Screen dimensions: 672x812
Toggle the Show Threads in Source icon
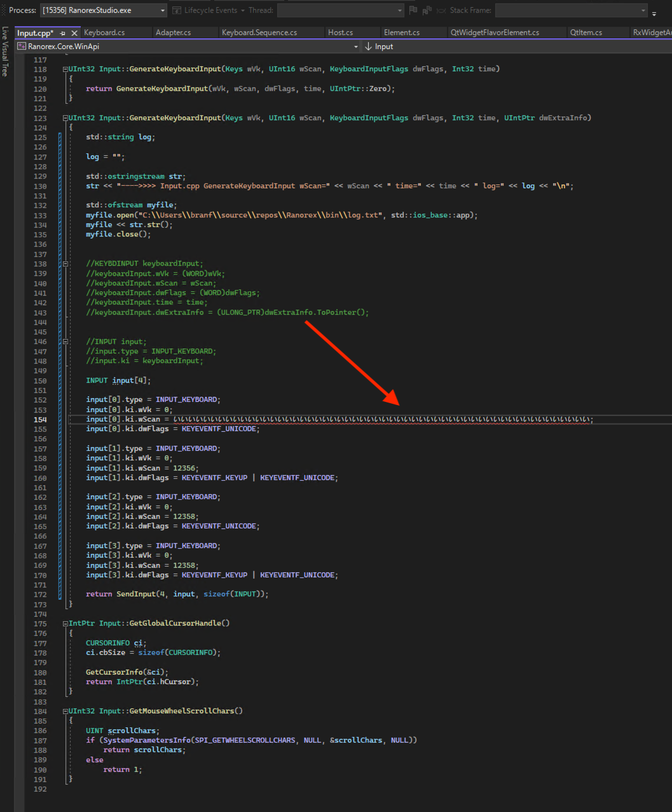[441, 10]
